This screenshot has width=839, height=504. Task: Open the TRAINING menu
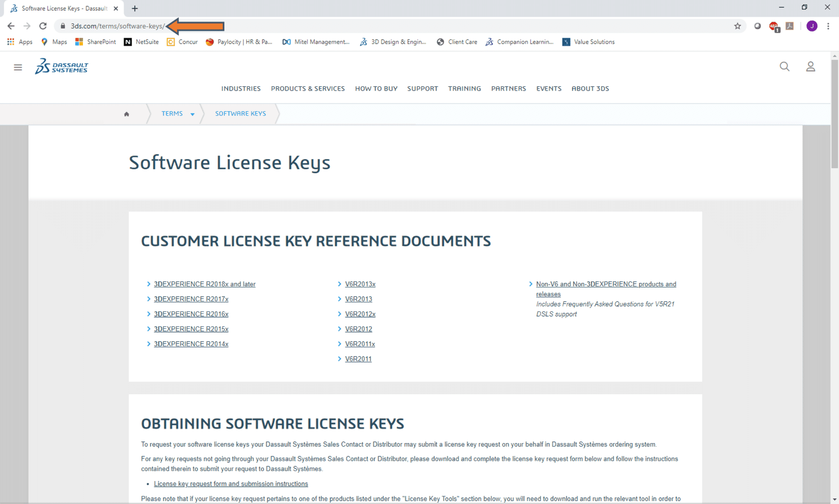pyautogui.click(x=464, y=88)
